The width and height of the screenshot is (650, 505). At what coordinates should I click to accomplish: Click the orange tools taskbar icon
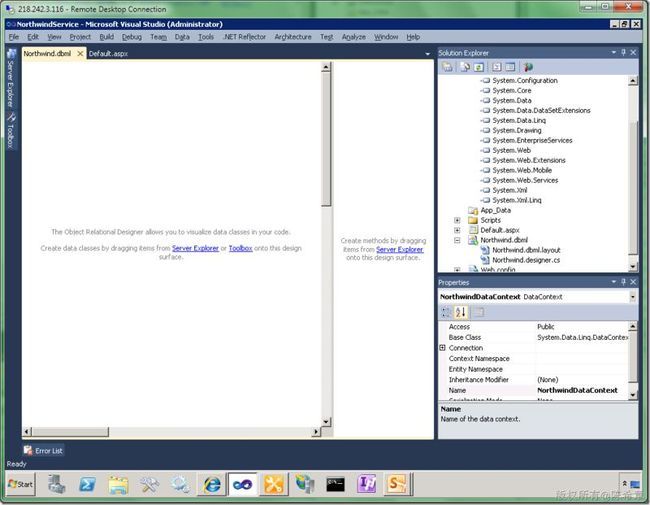[x=273, y=484]
